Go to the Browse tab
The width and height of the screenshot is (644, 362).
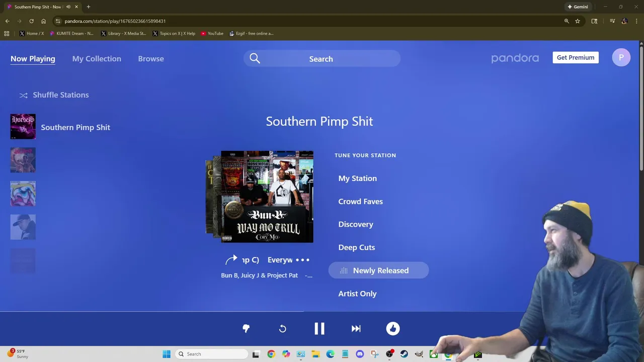(151, 59)
